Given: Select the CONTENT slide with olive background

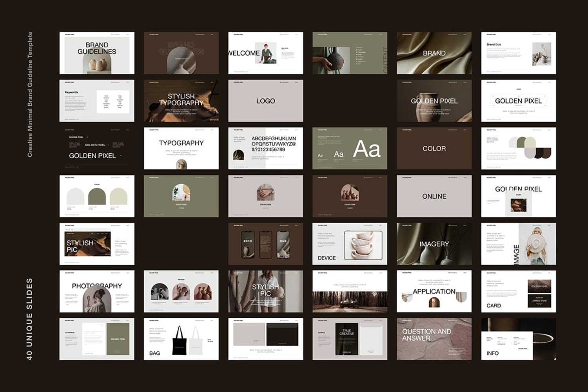Looking at the screenshot, I should [350, 53].
